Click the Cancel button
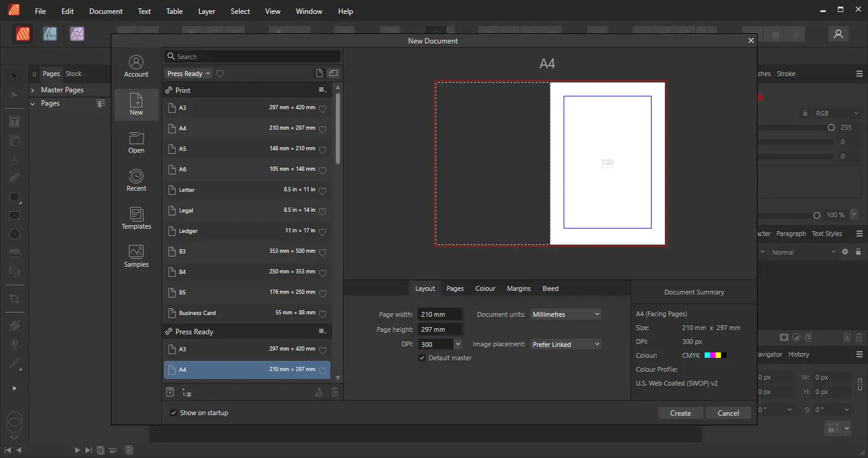The height and width of the screenshot is (458, 868). click(728, 413)
